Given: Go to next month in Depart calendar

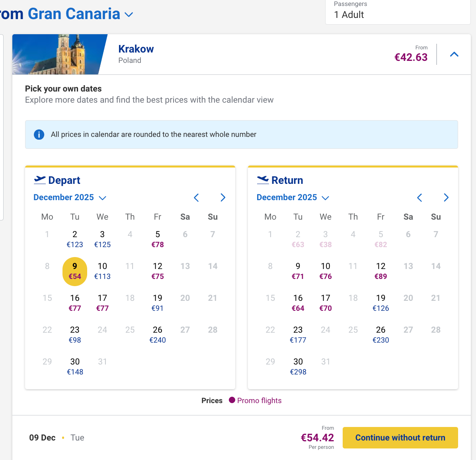Looking at the screenshot, I should (223, 198).
